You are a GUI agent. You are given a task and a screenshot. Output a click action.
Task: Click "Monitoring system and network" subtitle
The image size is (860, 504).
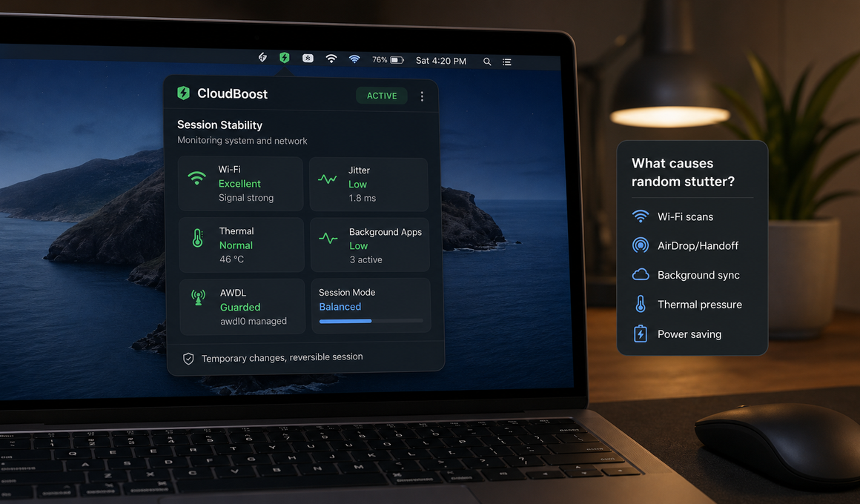click(x=242, y=140)
